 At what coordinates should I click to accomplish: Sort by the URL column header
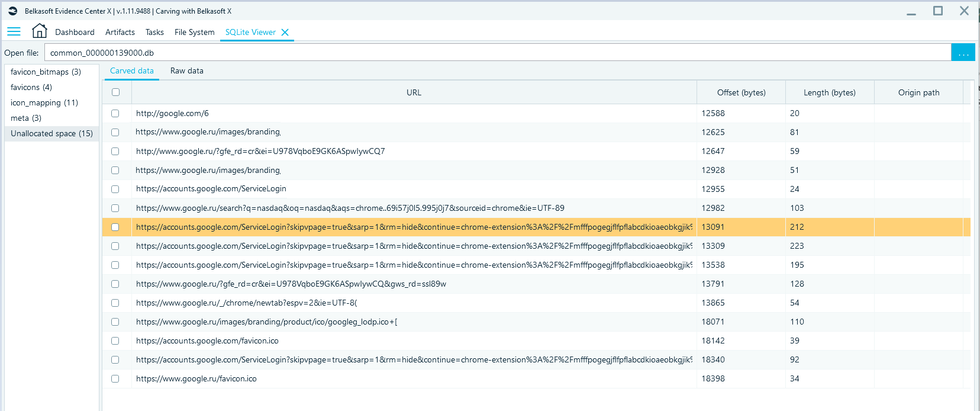(414, 92)
